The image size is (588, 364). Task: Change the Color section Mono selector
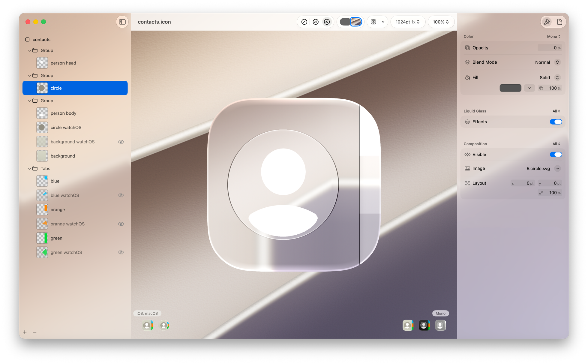pos(553,36)
